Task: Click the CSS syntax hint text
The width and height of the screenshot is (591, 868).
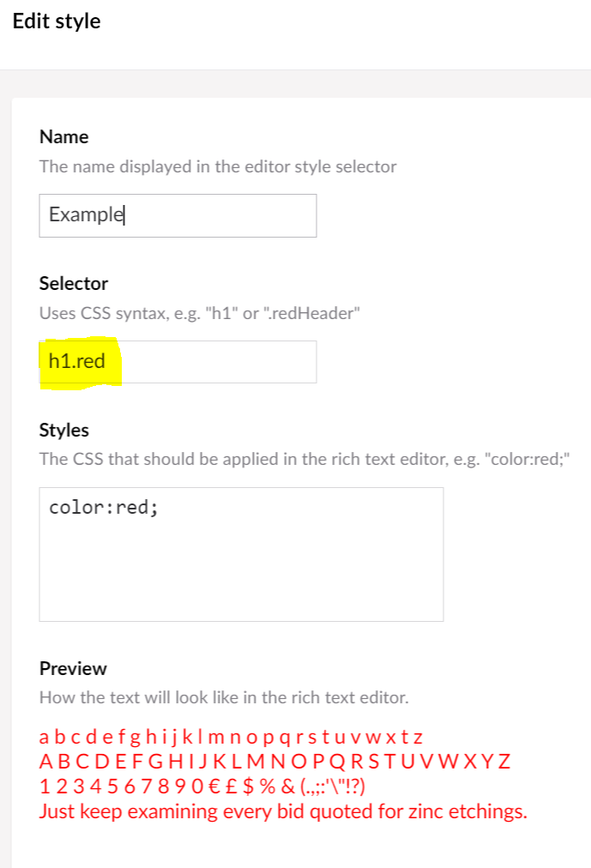Action: pos(197,312)
